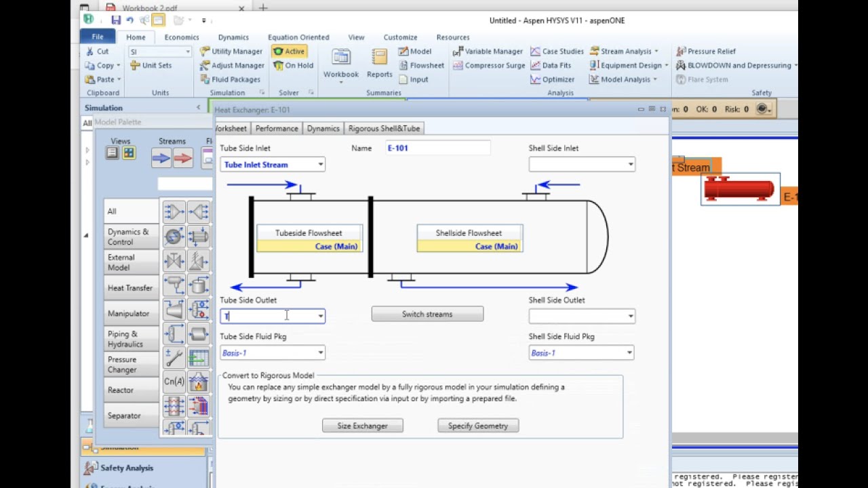Image resolution: width=868 pixels, height=488 pixels.
Task: Select the red E-101 exchanger on flowsheet
Action: pos(739,188)
